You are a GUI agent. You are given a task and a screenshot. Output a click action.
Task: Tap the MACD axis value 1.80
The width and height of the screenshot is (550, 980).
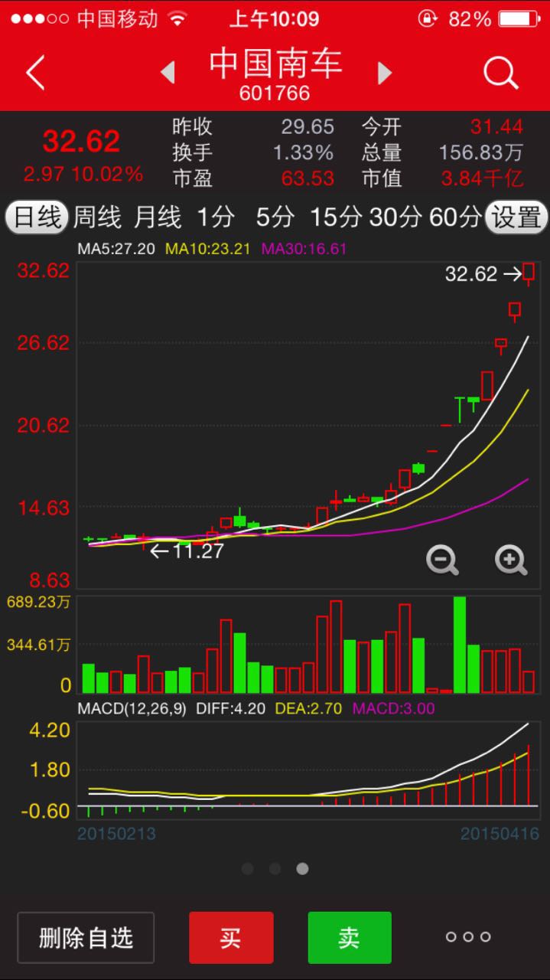tap(50, 769)
